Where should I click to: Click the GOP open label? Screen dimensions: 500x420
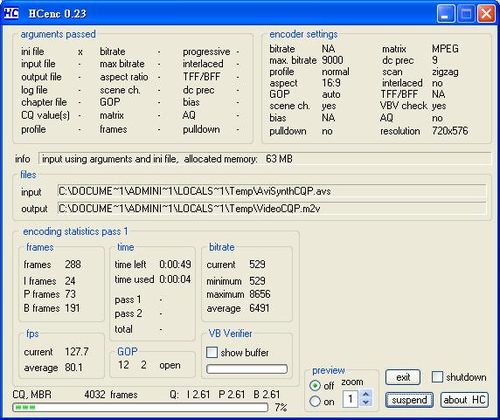[x=170, y=365]
